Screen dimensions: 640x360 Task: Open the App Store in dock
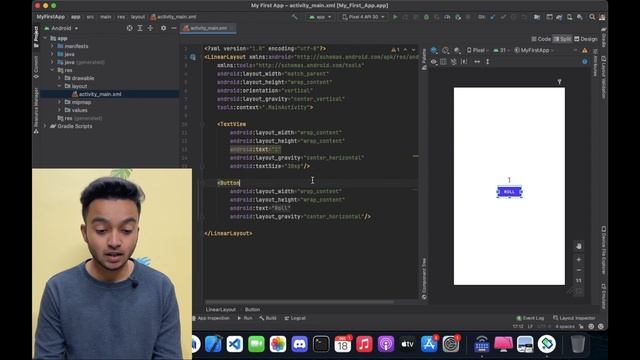tap(429, 344)
